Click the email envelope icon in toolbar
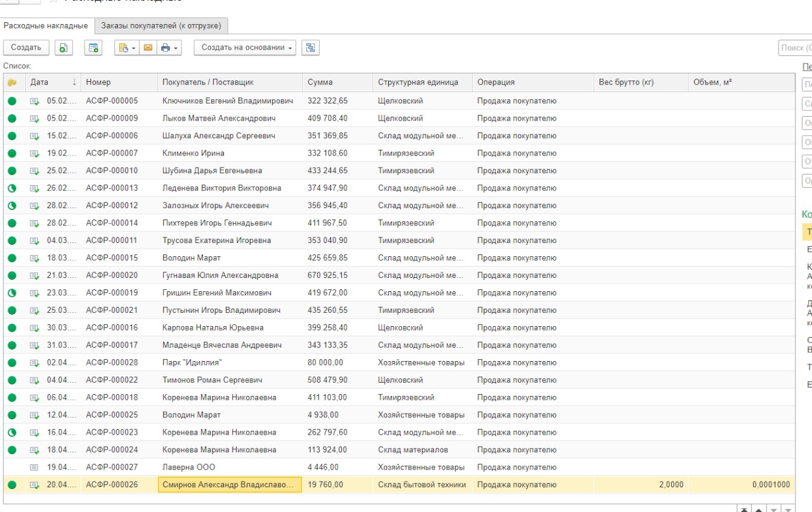The height and width of the screenshot is (512, 812). click(x=148, y=48)
